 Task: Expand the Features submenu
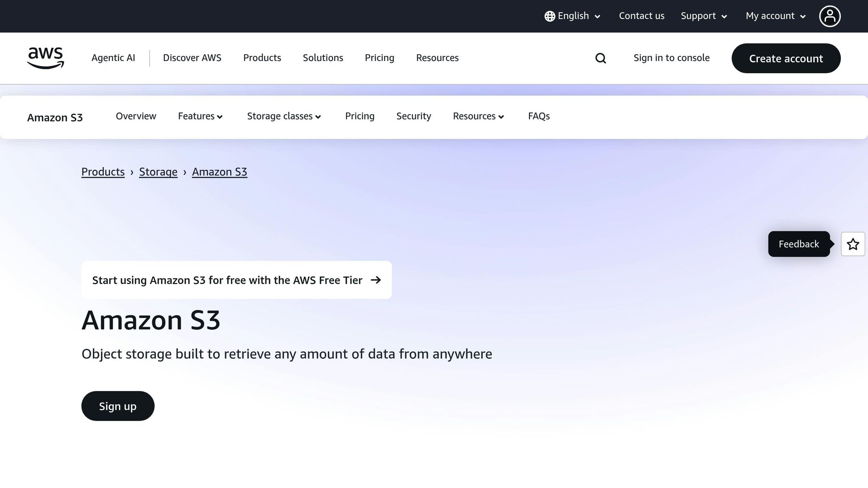[200, 116]
